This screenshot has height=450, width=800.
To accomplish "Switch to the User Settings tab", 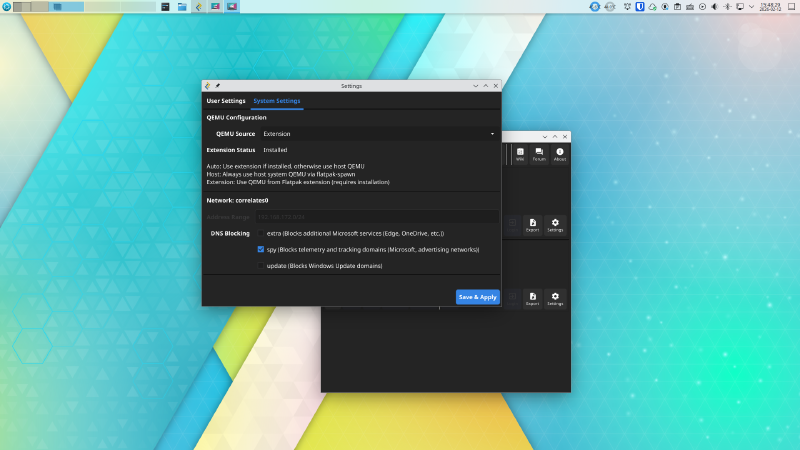I will click(x=226, y=101).
